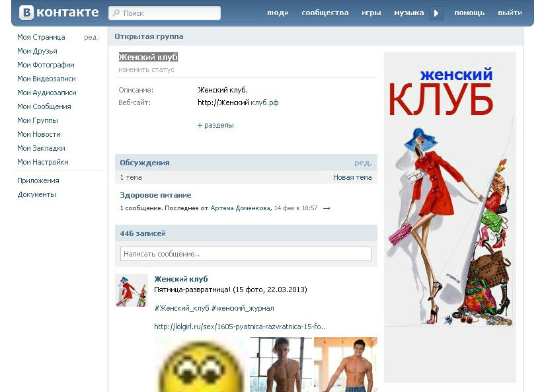The height and width of the screenshot is (392, 544).
Task: Click the Обсуждения section header
Action: (145, 163)
